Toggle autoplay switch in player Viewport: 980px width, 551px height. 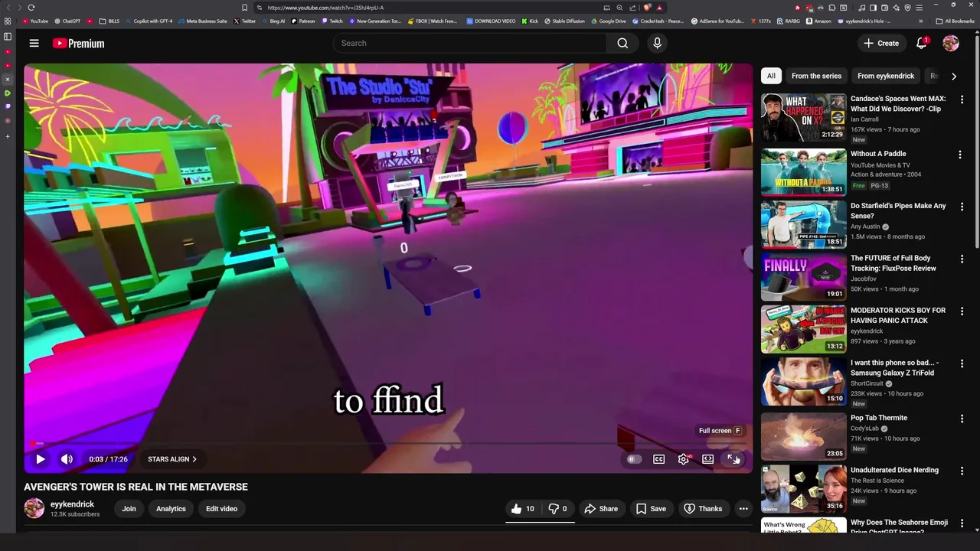coord(633,459)
